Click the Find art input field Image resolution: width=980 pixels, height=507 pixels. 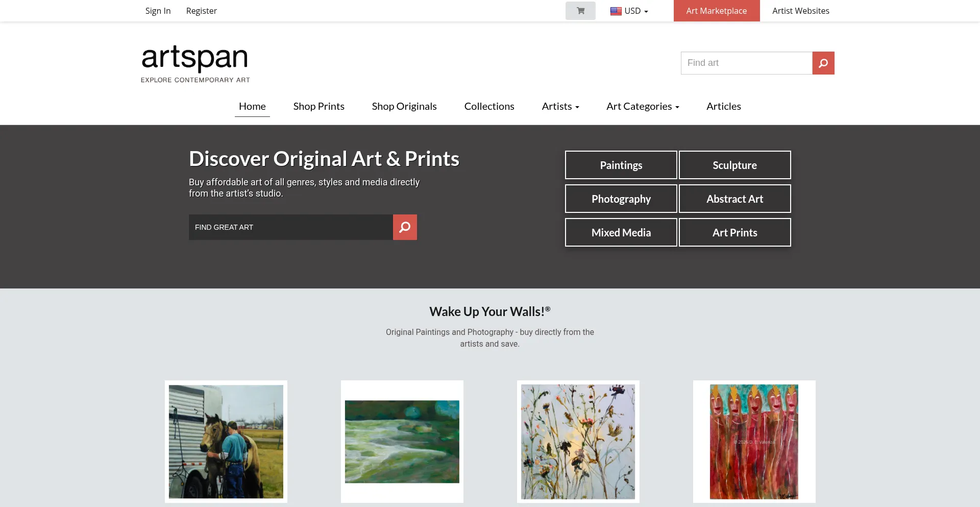tap(746, 63)
